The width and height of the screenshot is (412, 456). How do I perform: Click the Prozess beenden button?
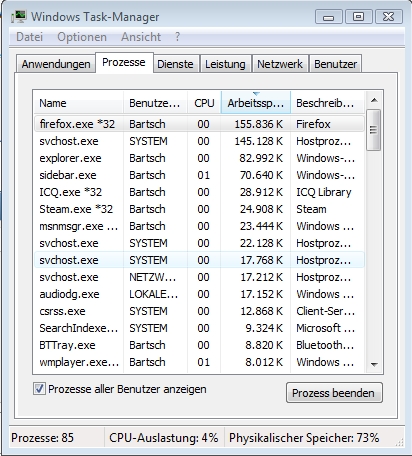tap(334, 393)
